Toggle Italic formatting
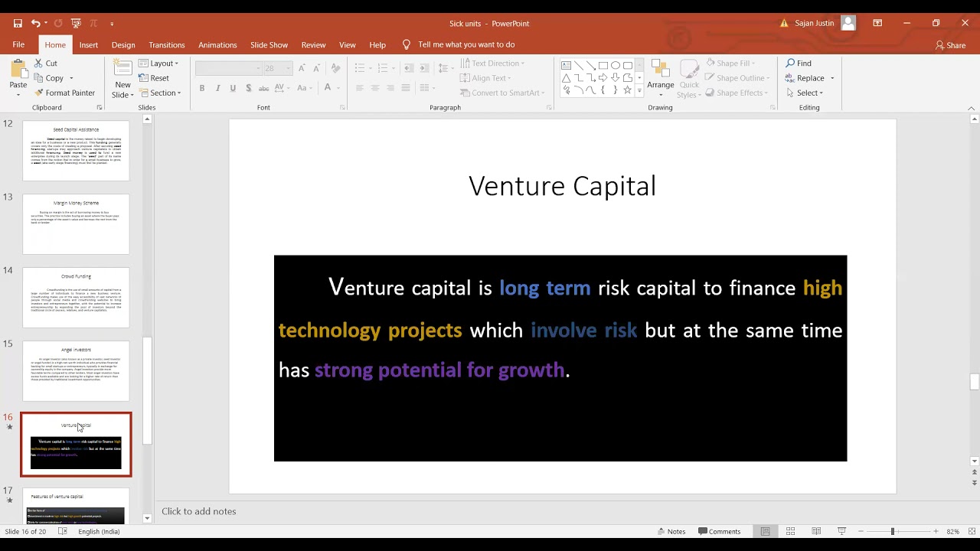This screenshot has width=980, height=551. click(217, 88)
